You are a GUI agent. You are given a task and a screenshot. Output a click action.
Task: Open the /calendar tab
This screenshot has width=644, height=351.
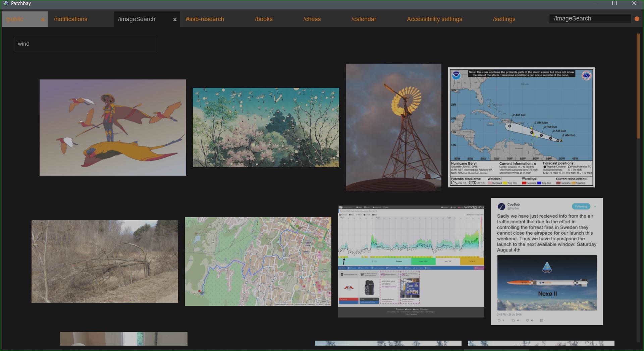(364, 19)
